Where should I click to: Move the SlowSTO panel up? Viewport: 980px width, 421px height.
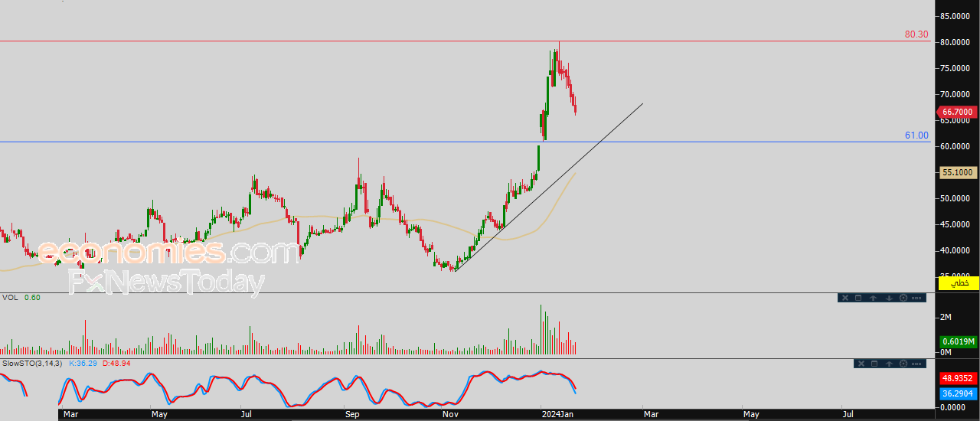889,364
